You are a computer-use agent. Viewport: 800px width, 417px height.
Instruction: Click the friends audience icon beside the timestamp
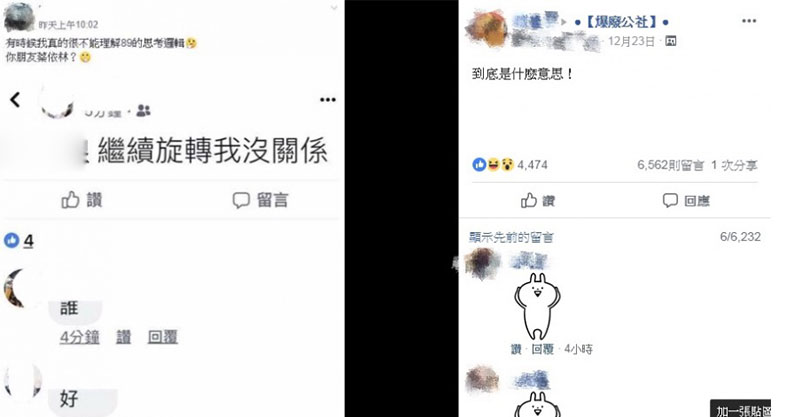pyautogui.click(x=143, y=110)
